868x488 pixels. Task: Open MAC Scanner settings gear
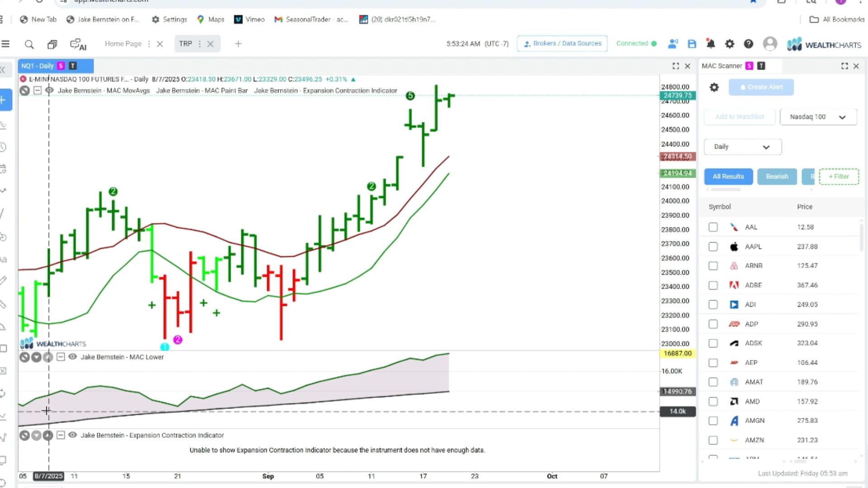[714, 87]
